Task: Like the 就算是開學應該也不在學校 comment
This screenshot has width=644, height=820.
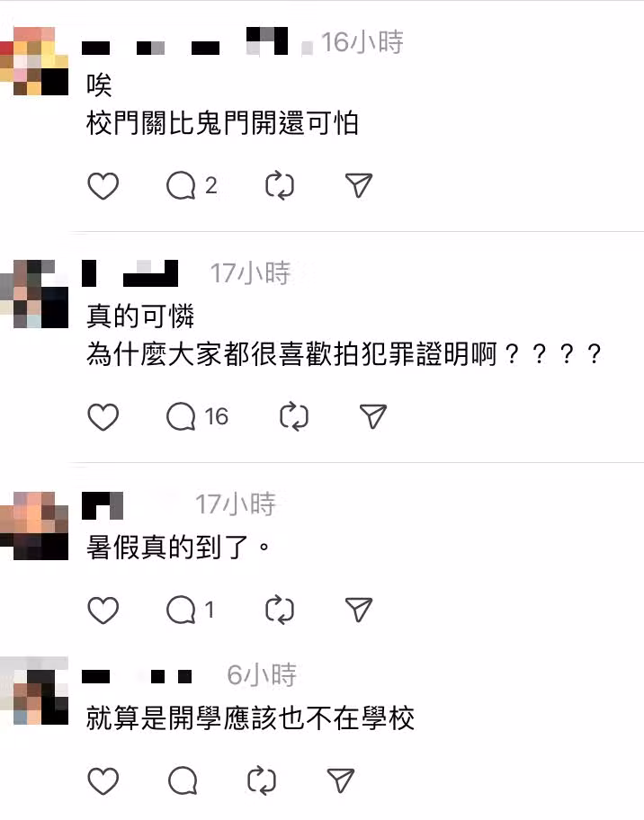Action: 103,781
